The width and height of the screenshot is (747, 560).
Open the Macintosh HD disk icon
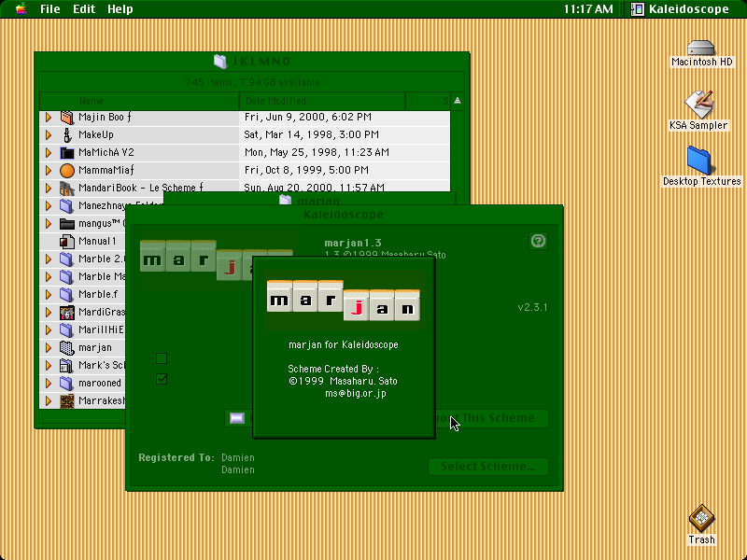[701, 48]
